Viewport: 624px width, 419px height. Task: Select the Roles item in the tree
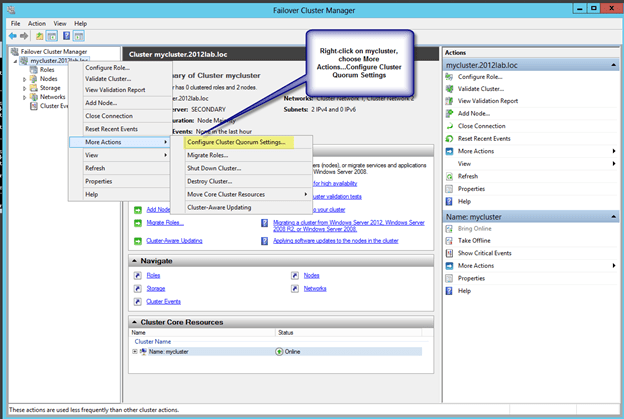[47, 69]
